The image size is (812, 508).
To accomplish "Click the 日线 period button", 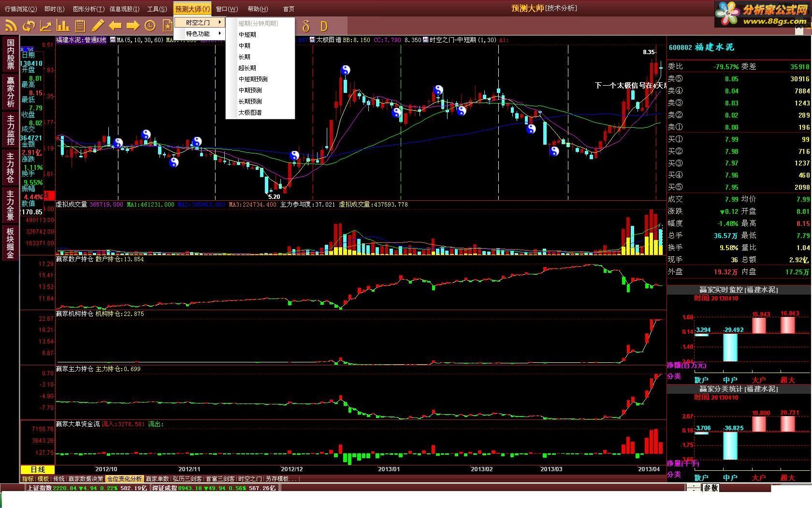I will (x=38, y=469).
